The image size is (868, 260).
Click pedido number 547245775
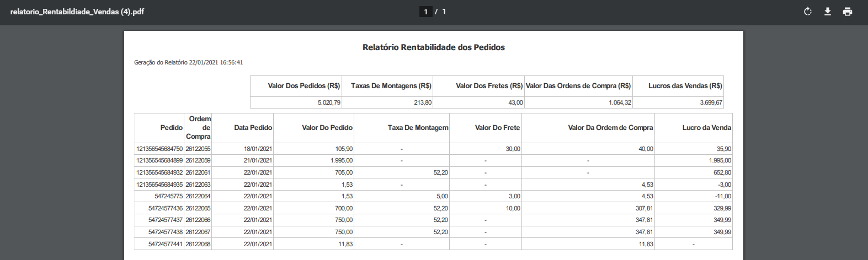pos(169,196)
